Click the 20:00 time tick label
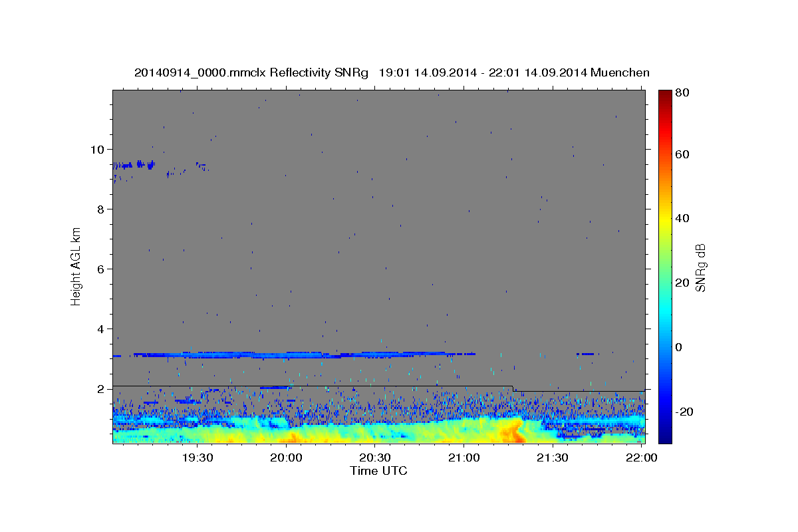Viewport: 798px width, 532px height. [x=287, y=458]
